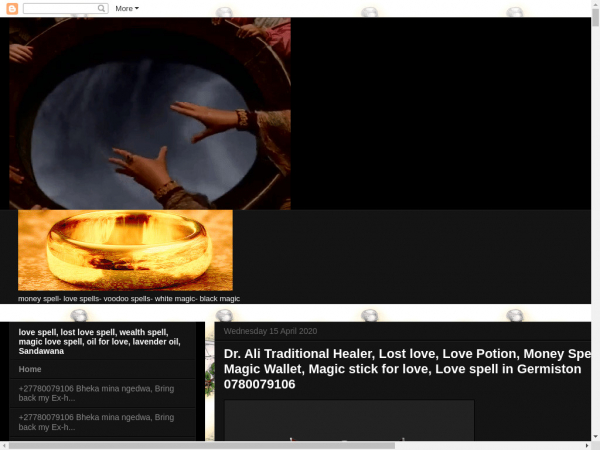The image size is (600, 450).
Task: Open the hands-over-mirror header image
Action: pyautogui.click(x=150, y=114)
